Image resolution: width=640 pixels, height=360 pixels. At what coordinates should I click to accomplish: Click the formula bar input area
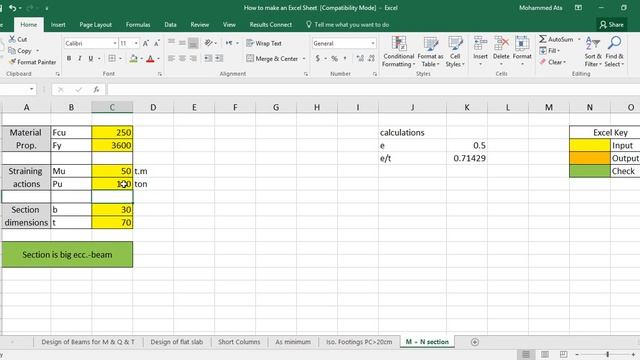[373, 89]
